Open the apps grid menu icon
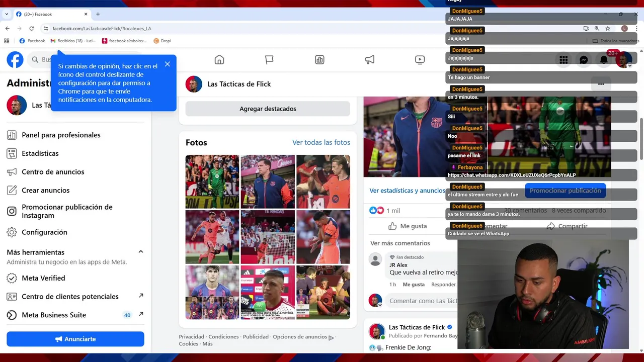The height and width of the screenshot is (362, 644). (563, 60)
